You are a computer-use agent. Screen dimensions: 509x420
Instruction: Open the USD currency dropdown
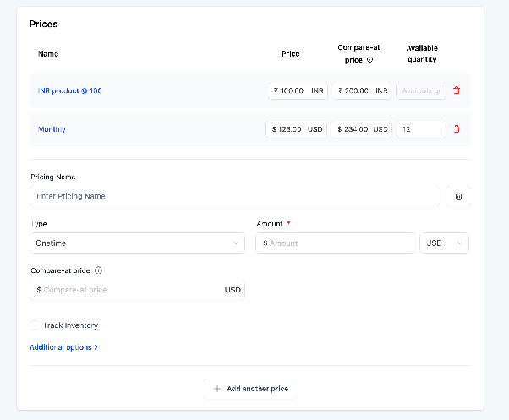pos(444,243)
